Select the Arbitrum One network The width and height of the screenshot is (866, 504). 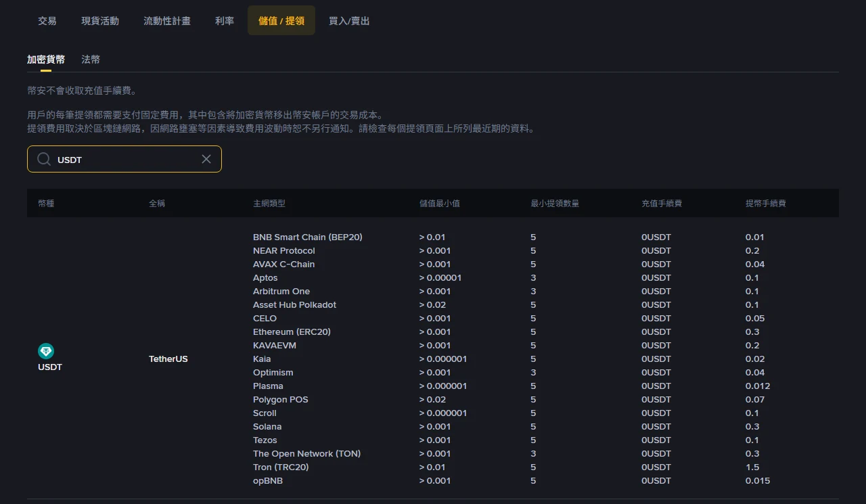(x=281, y=291)
